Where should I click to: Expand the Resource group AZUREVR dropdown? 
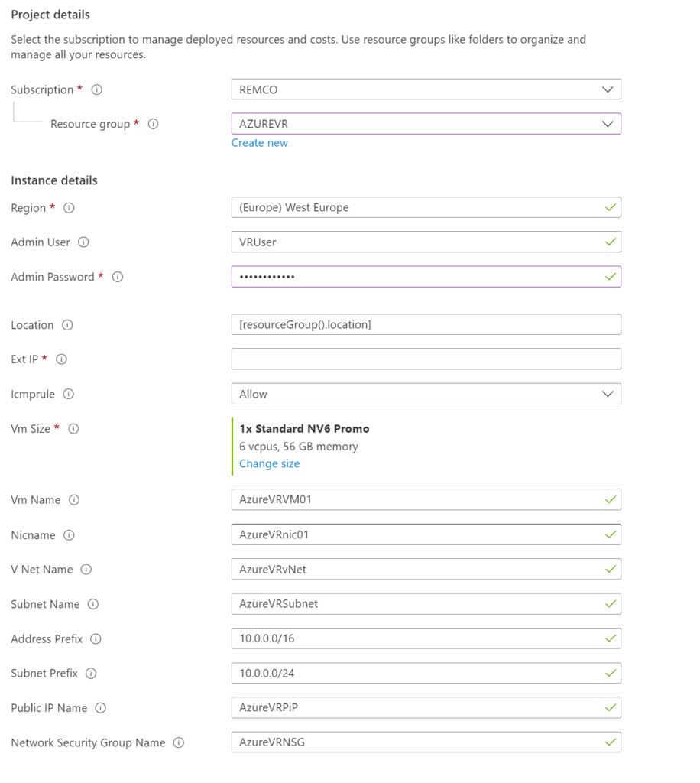[426, 124]
